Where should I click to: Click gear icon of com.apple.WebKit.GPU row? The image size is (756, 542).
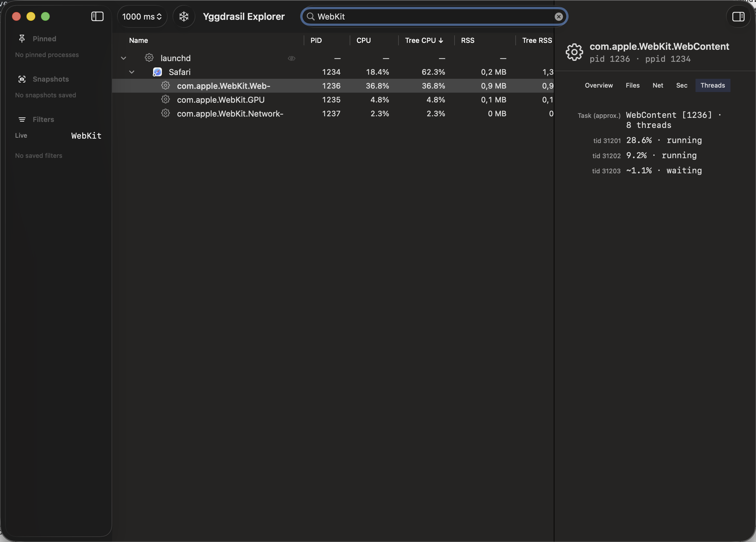pyautogui.click(x=165, y=99)
